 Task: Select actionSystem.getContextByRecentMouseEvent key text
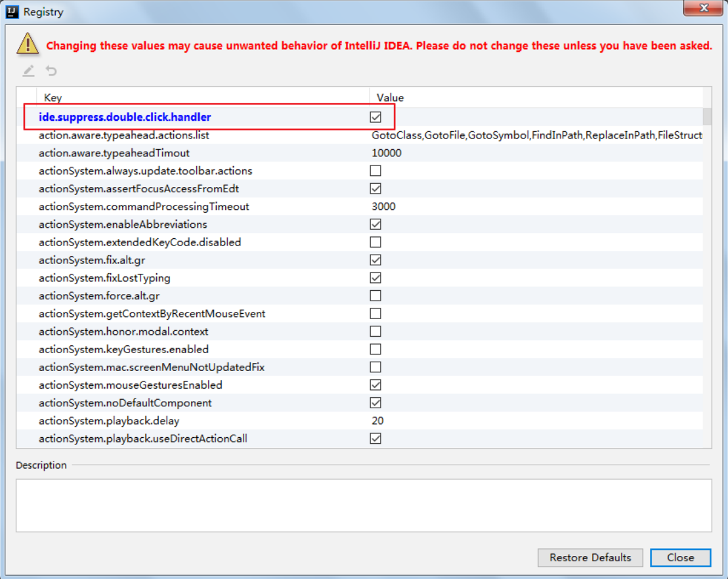coord(152,313)
